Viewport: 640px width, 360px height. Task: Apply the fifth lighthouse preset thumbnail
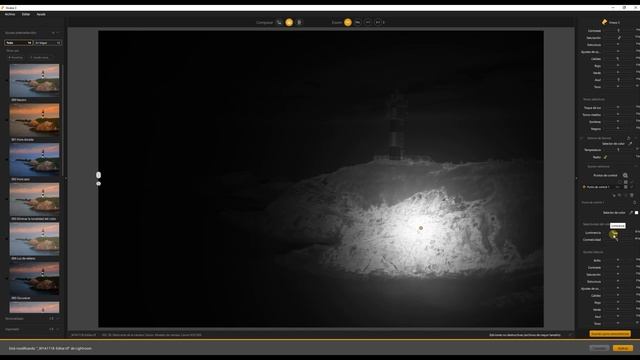pyautogui.click(x=34, y=238)
